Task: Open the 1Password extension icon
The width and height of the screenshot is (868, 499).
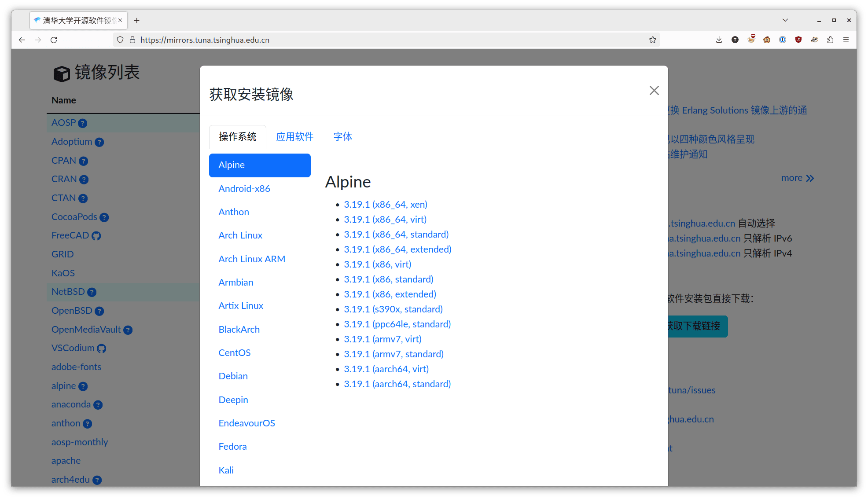Action: (783, 40)
